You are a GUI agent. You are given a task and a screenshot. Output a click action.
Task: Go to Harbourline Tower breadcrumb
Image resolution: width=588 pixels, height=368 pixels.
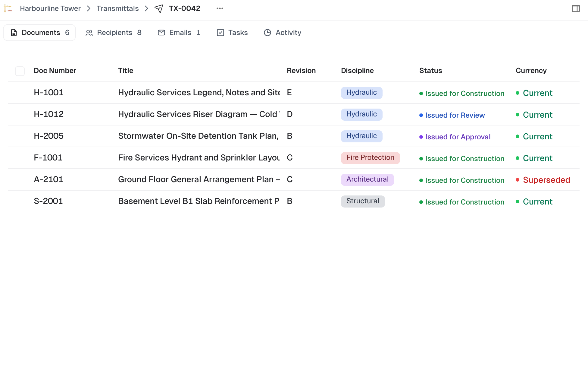pos(50,8)
